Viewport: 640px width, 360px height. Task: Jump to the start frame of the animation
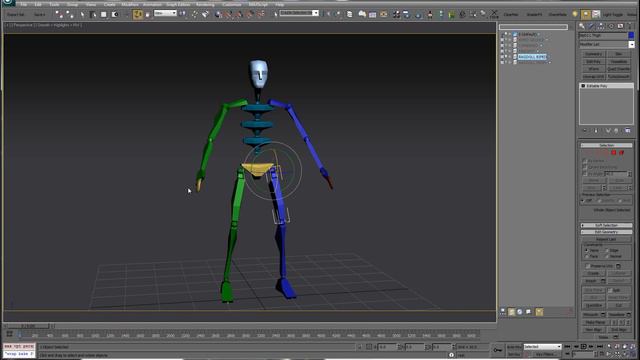[x=567, y=347]
